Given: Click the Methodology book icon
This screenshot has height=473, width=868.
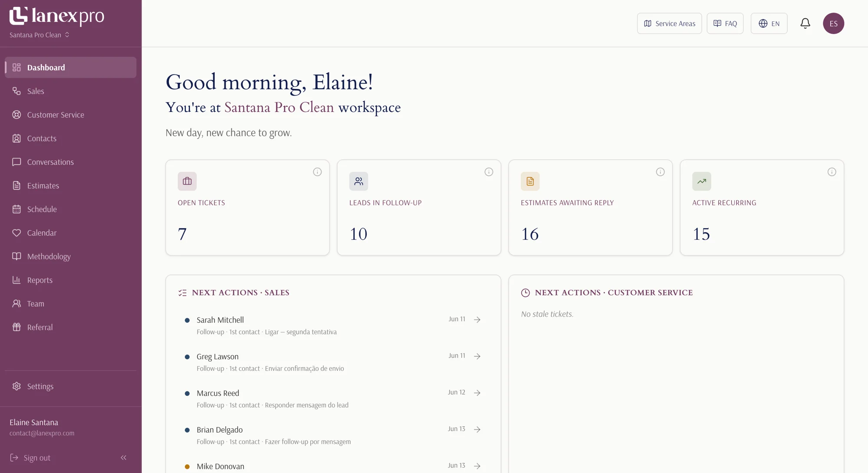Looking at the screenshot, I should click(x=16, y=256).
